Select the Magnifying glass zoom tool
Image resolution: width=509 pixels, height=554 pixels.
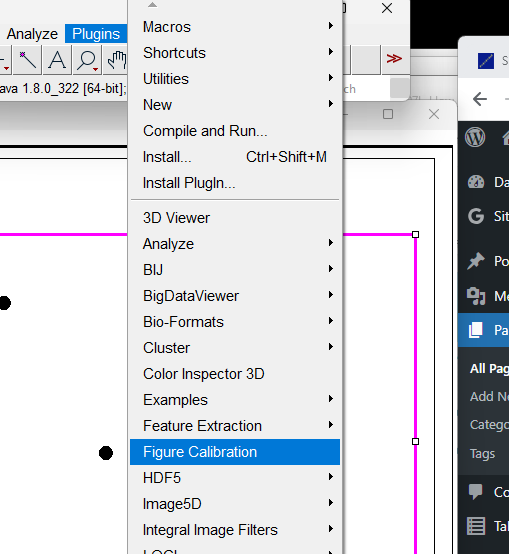pos(87,60)
